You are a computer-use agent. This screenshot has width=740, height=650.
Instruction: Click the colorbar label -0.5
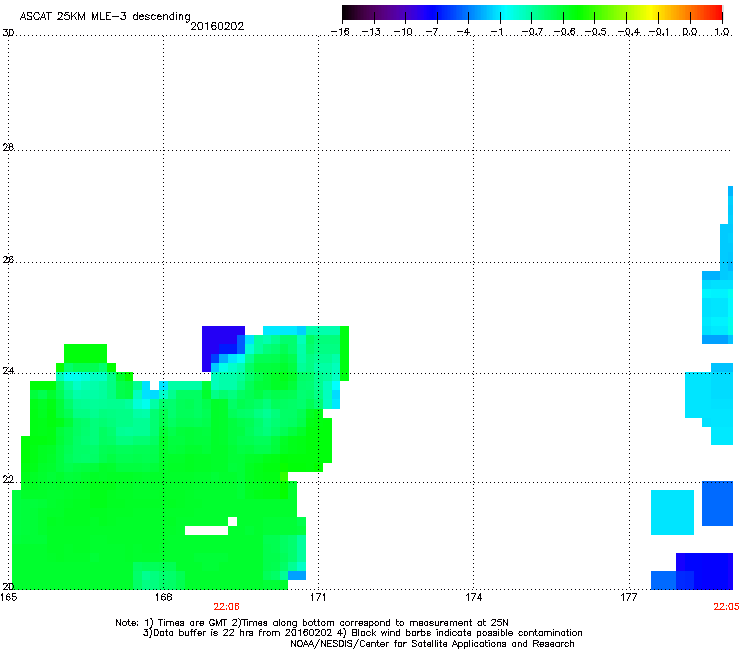coord(596,32)
